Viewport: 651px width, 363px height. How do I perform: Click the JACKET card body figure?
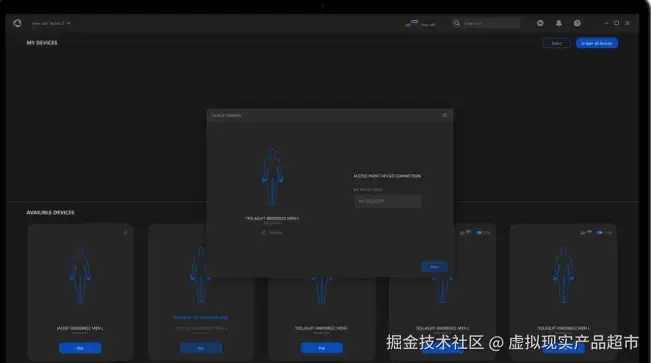(x=80, y=275)
